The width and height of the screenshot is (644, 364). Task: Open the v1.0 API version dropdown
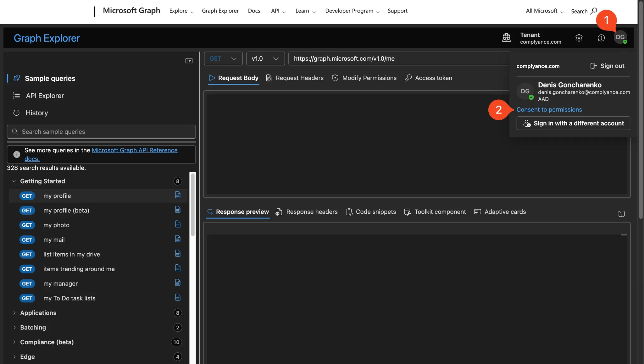click(x=265, y=58)
